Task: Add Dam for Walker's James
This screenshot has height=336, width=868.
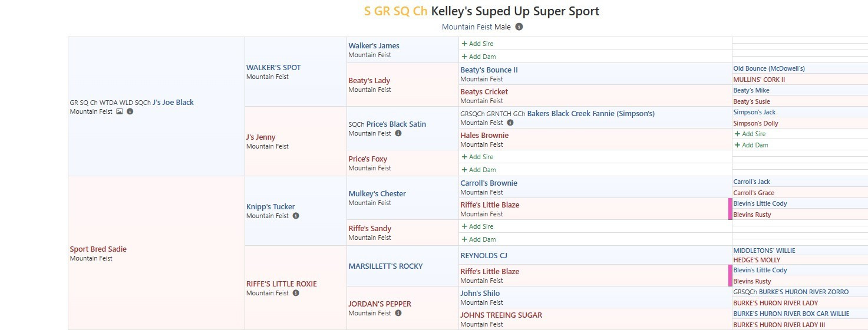Action: [x=478, y=57]
